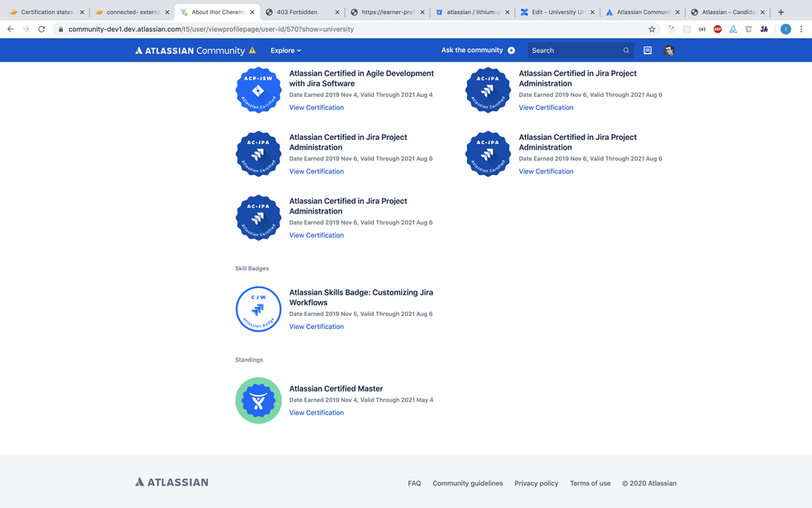Open the user avatar in the Community header
812x508 pixels.
(669, 50)
